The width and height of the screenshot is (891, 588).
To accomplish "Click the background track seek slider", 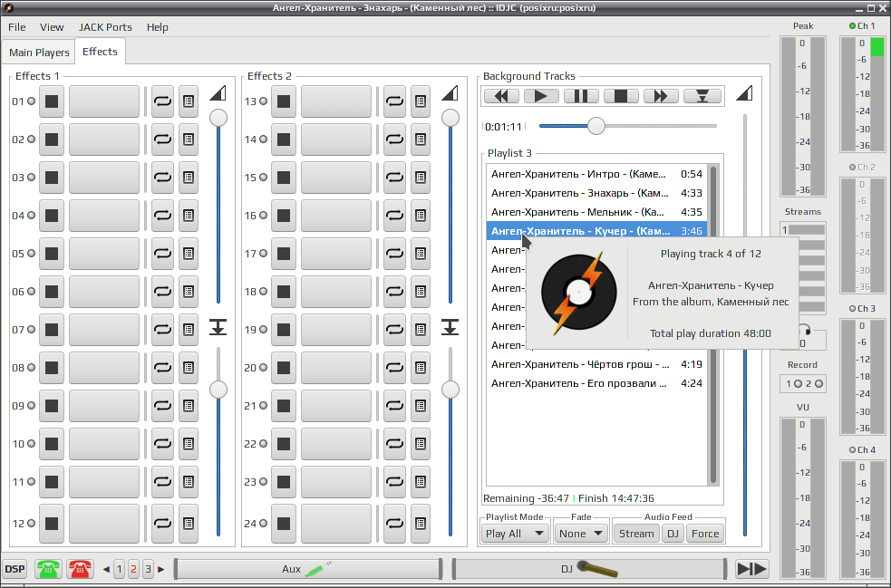I will pyautogui.click(x=628, y=126).
